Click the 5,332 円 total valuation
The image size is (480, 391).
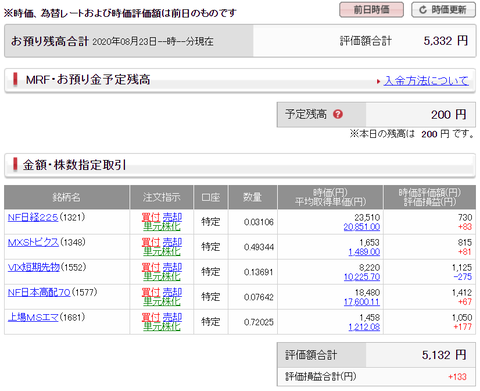coord(446,41)
